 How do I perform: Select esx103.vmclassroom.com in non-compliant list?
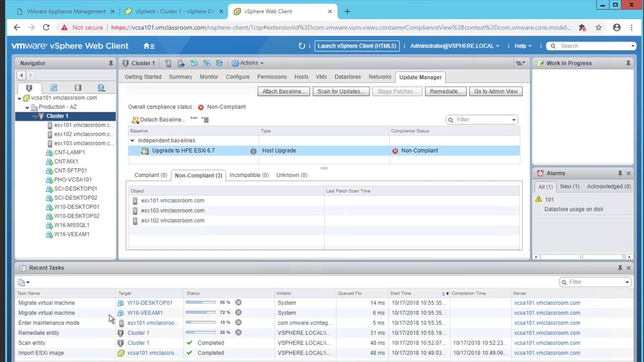pyautogui.click(x=173, y=211)
